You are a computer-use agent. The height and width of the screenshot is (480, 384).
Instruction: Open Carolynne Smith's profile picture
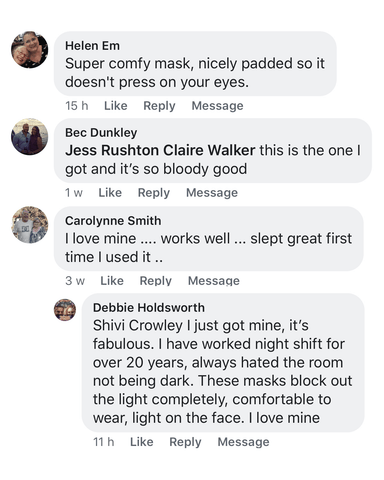coord(30,225)
